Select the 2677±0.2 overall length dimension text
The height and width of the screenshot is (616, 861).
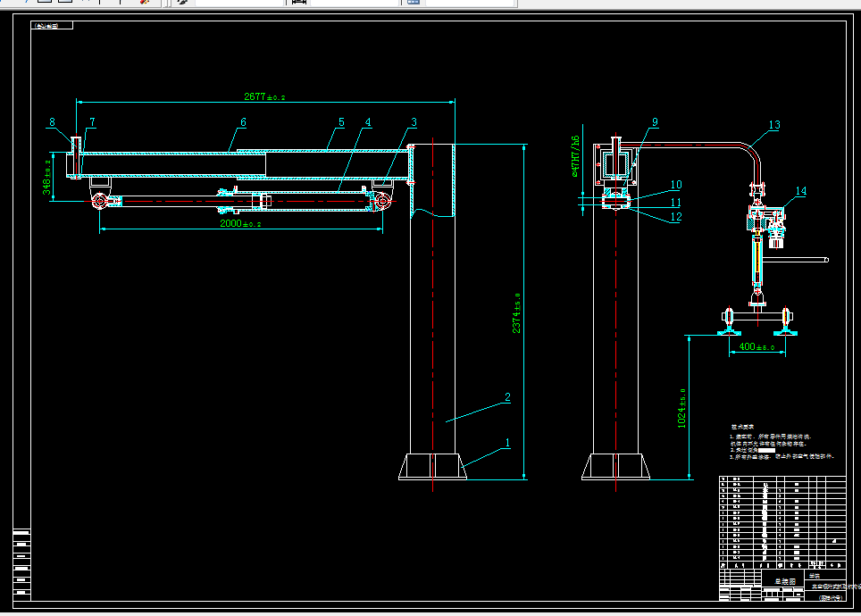[x=264, y=96]
